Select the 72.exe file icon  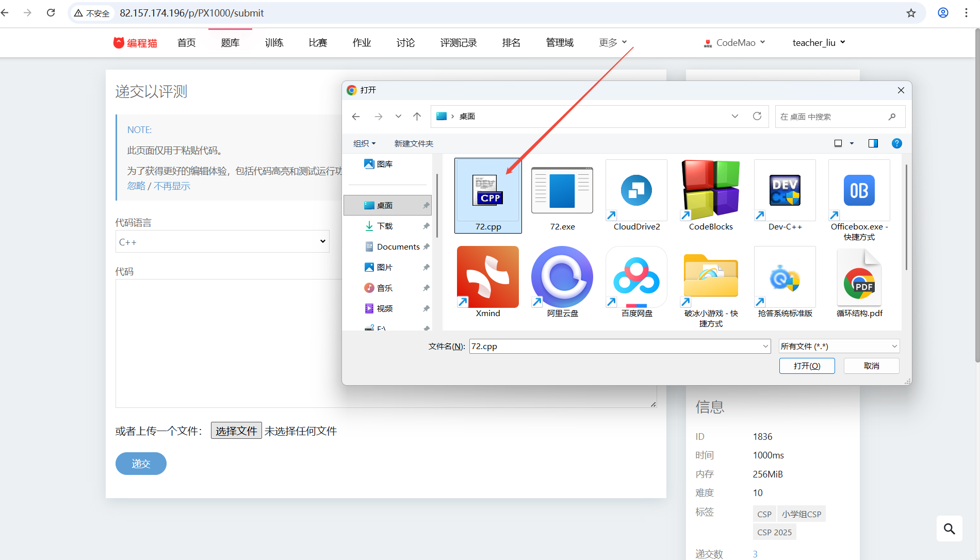562,191
